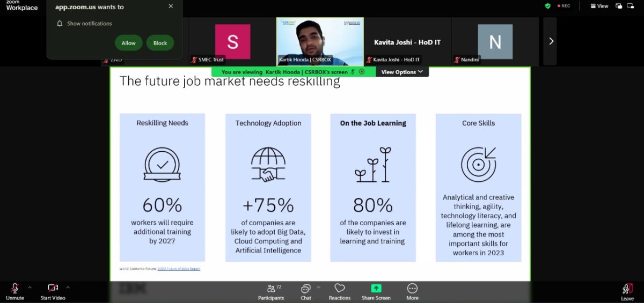Image resolution: width=644 pixels, height=303 pixels.
Task: Click the REC recording indicator
Action: pyautogui.click(x=564, y=6)
